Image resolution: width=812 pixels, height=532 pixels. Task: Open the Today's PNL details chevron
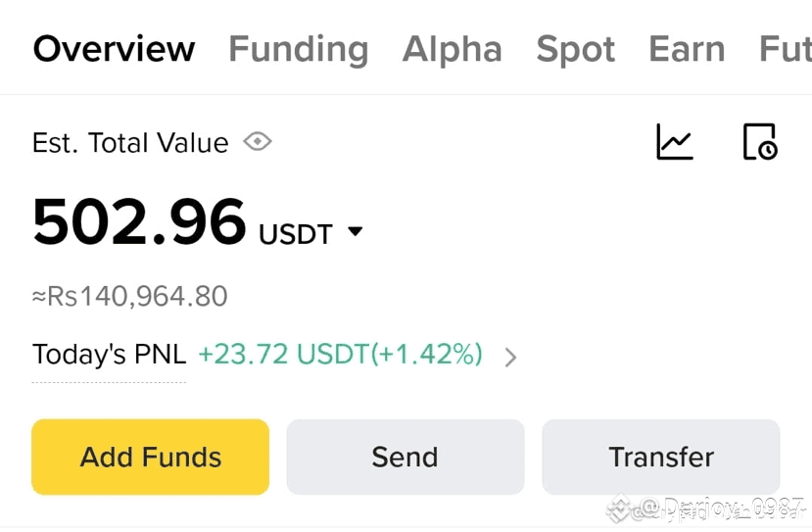click(510, 358)
